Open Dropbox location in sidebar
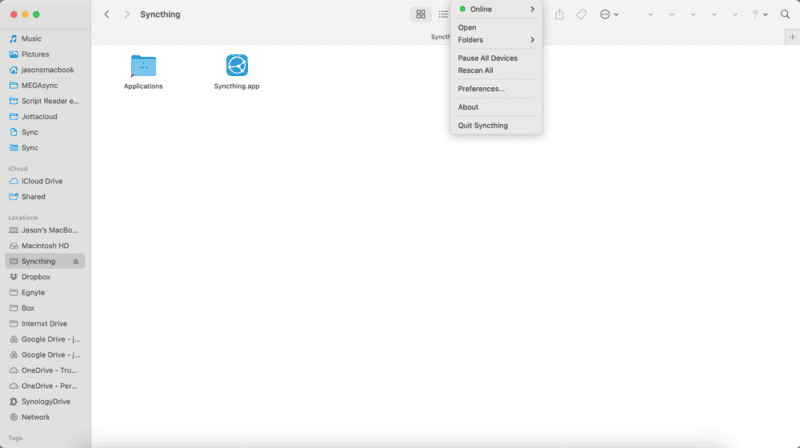800x448 pixels. [36, 276]
